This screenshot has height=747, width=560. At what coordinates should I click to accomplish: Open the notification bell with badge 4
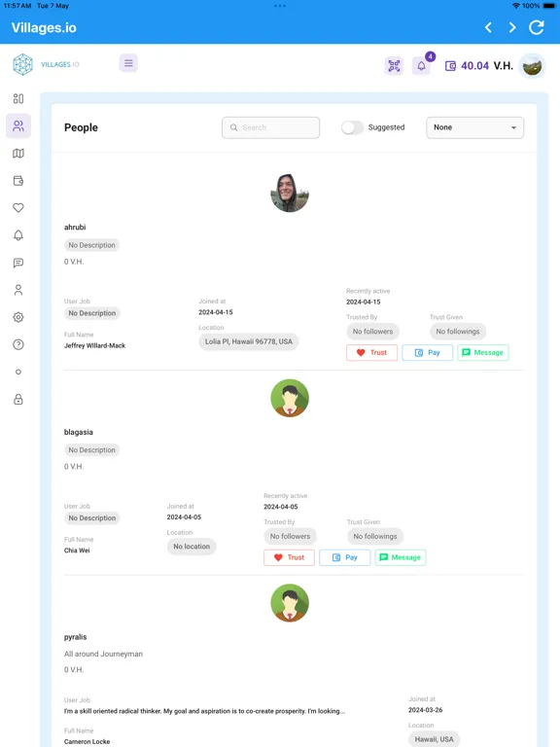421,66
